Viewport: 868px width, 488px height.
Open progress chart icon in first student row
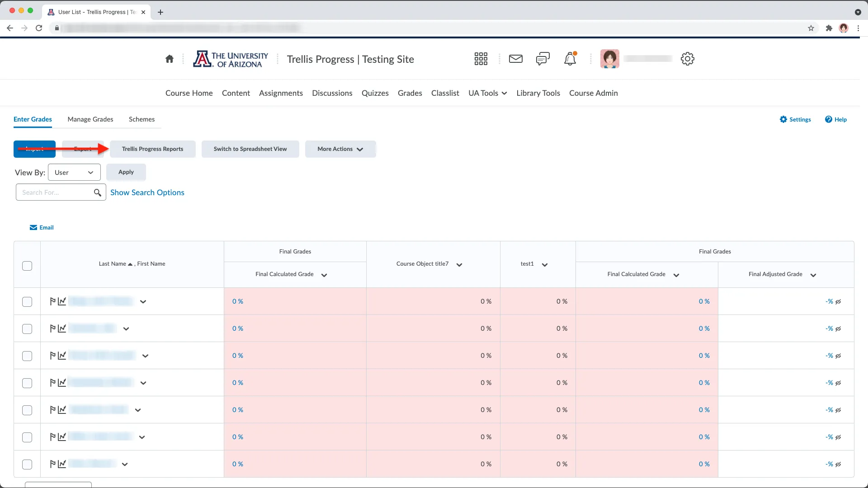coord(62,301)
